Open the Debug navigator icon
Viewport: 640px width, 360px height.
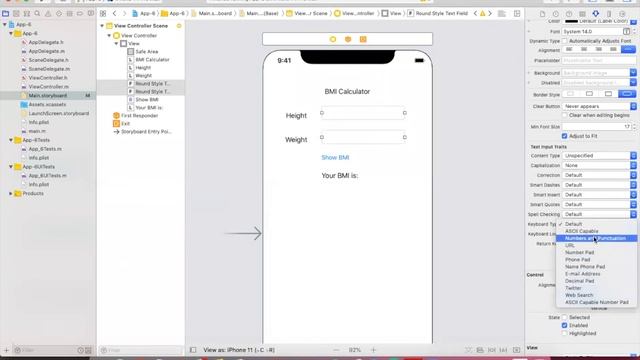click(x=69, y=13)
